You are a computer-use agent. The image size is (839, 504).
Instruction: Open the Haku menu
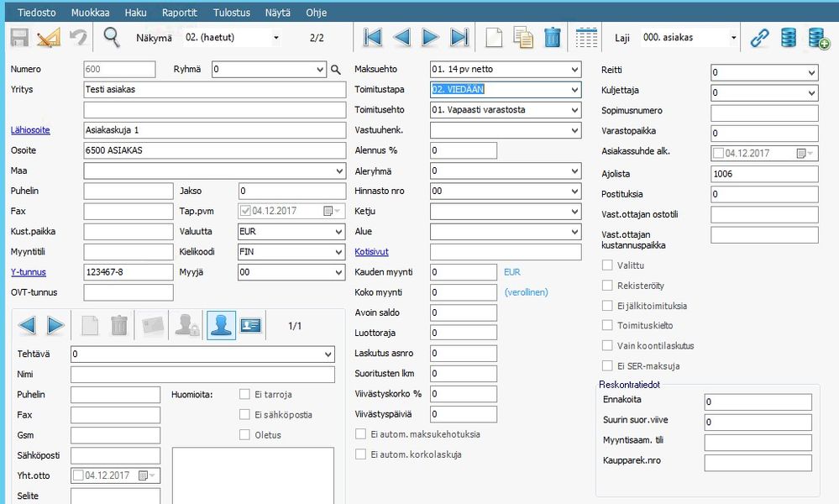pyautogui.click(x=135, y=13)
